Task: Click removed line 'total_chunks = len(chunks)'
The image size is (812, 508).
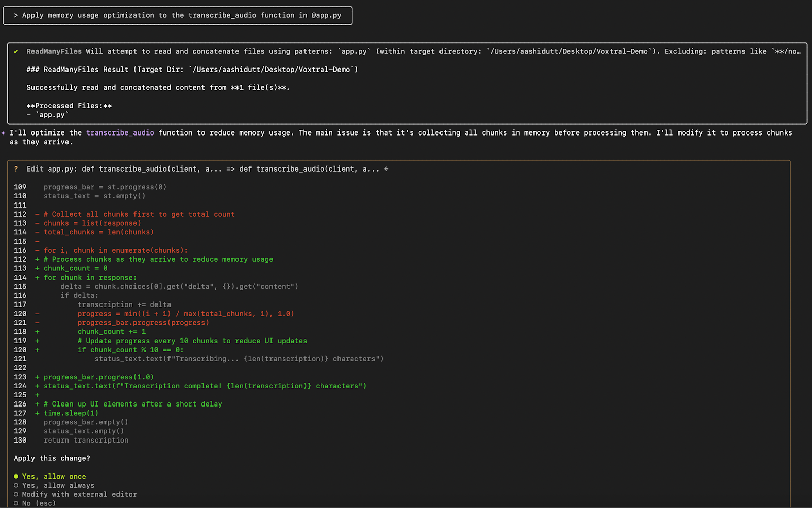Action: (98, 232)
